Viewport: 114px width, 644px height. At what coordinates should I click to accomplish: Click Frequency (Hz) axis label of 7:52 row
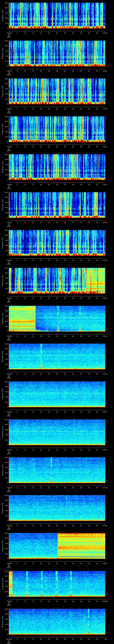pyautogui.click(x=3, y=318)
